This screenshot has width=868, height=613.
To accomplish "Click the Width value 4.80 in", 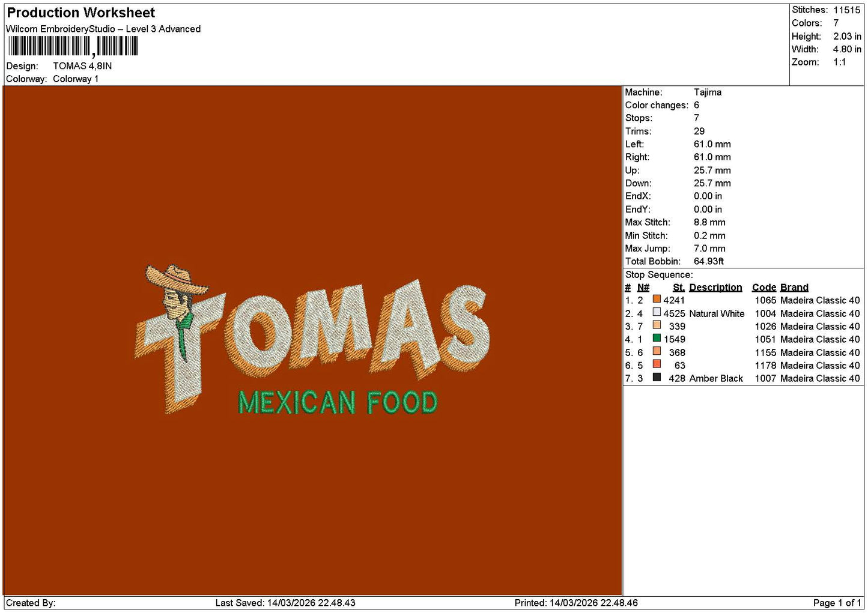I will pyautogui.click(x=847, y=49).
